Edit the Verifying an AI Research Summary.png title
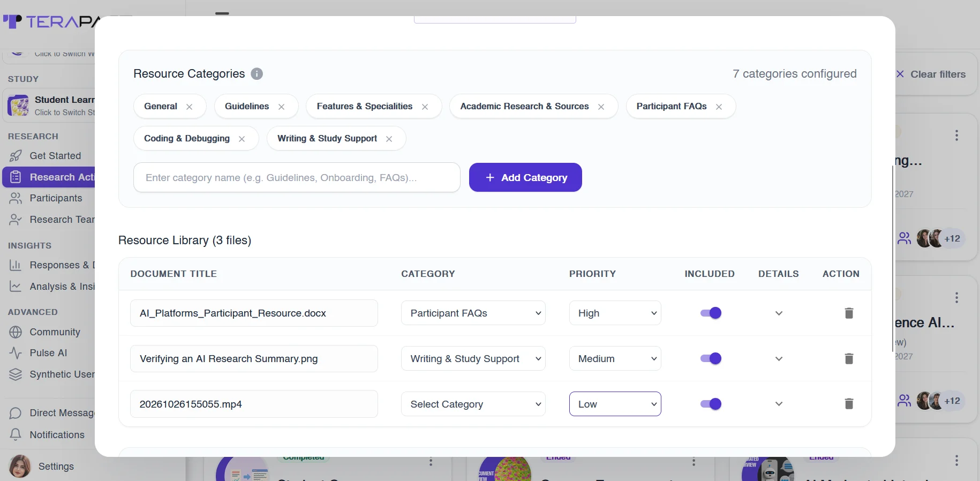 point(254,358)
